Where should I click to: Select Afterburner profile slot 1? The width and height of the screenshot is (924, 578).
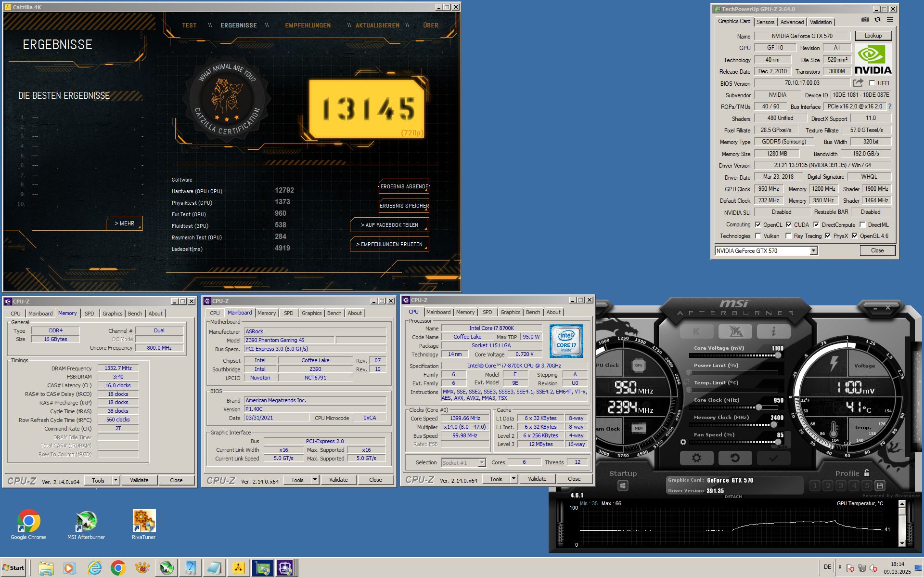click(x=815, y=486)
